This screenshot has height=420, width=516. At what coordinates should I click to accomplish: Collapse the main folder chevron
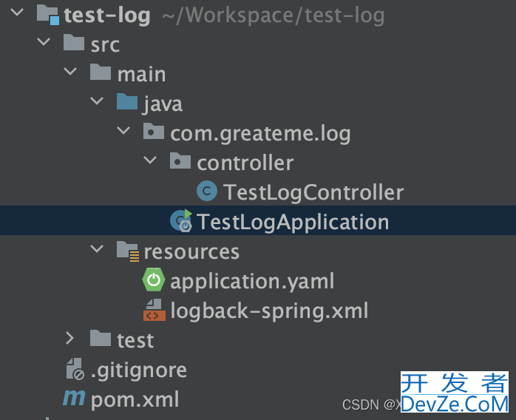70,72
